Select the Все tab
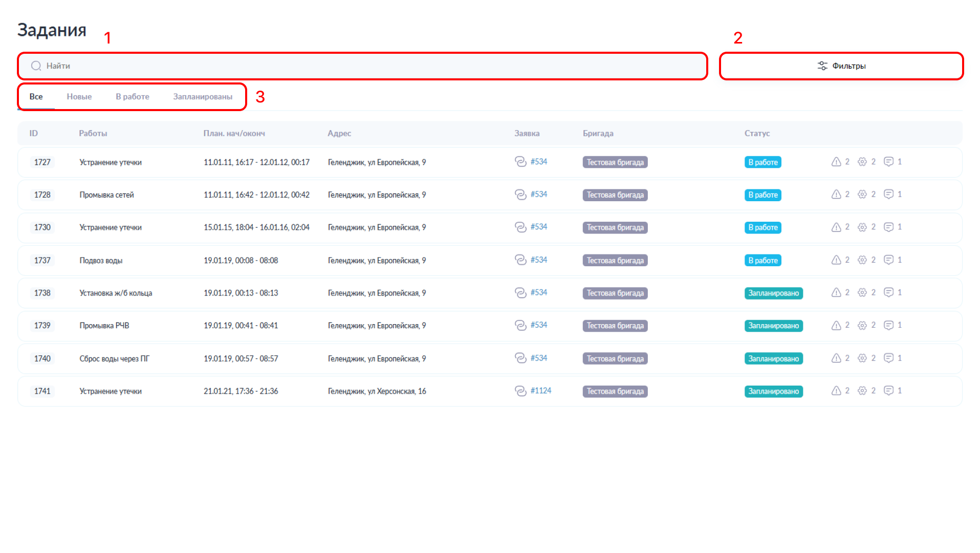 (36, 97)
